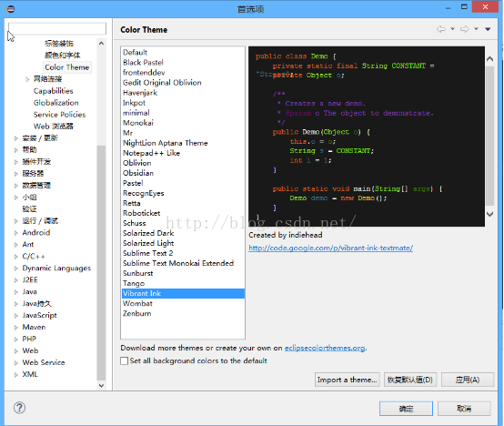The height and width of the screenshot is (426, 504).
Task: Click the forward navigation arrow icon
Action: coord(465,29)
